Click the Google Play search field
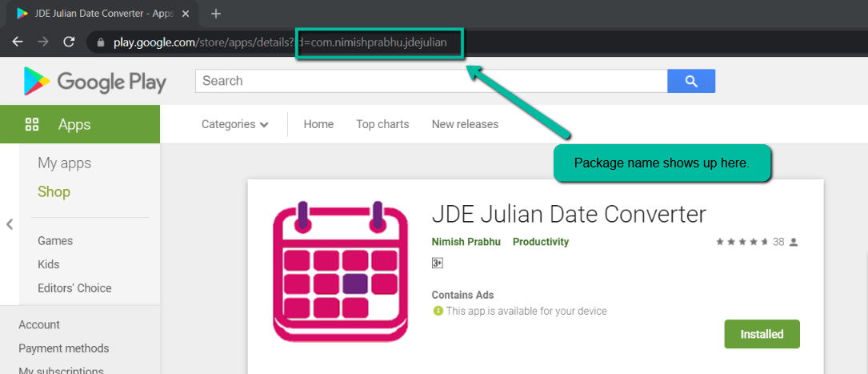Image resolution: width=868 pixels, height=374 pixels. 431,81
